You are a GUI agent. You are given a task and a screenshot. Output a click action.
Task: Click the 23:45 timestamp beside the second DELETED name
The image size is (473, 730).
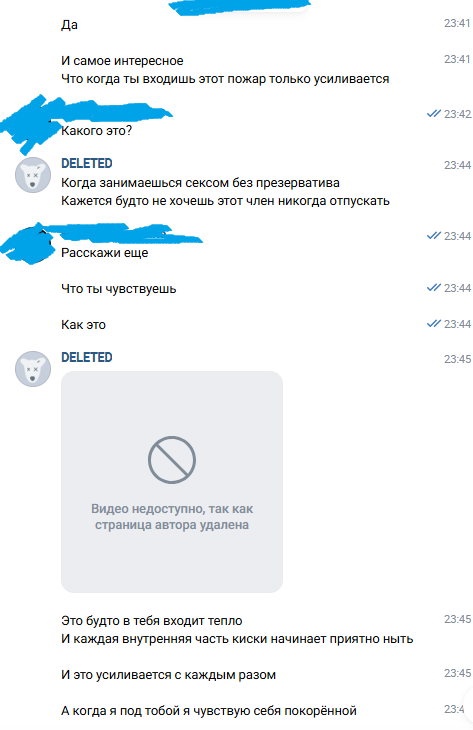coord(457,359)
